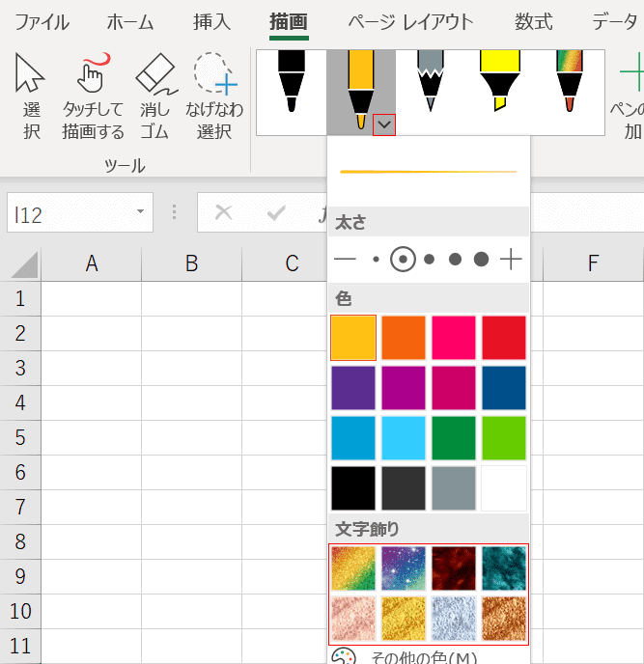Select the 消しゴム eraser tool
The image size is (644, 664).
pos(155,97)
